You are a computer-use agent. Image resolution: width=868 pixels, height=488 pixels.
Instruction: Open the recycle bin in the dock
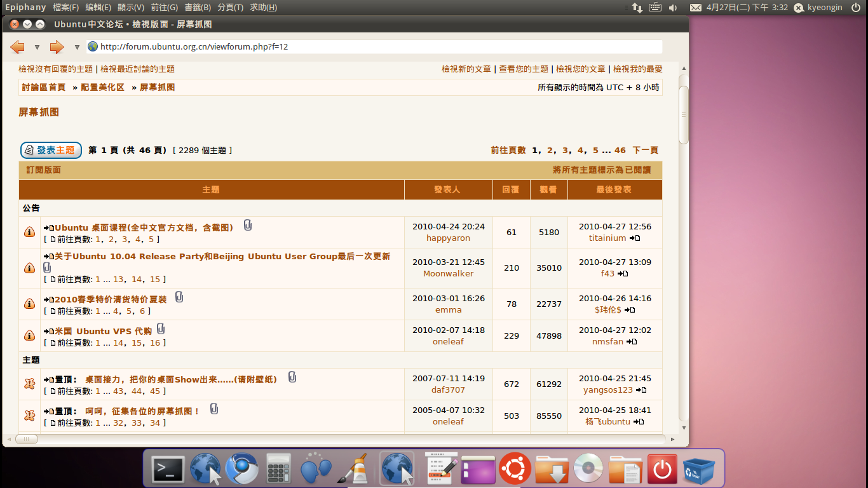click(698, 470)
